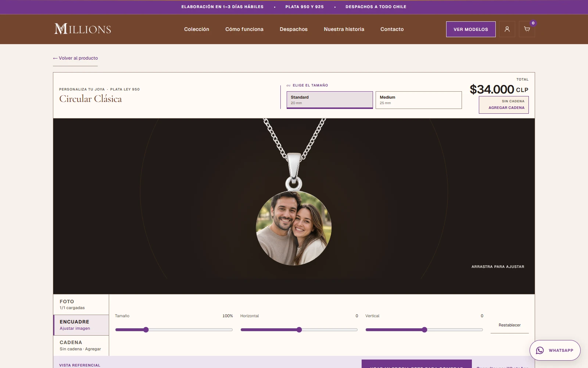The image size is (588, 368).
Task: Click the Arrastra para ajustar hint
Action: pyautogui.click(x=498, y=267)
